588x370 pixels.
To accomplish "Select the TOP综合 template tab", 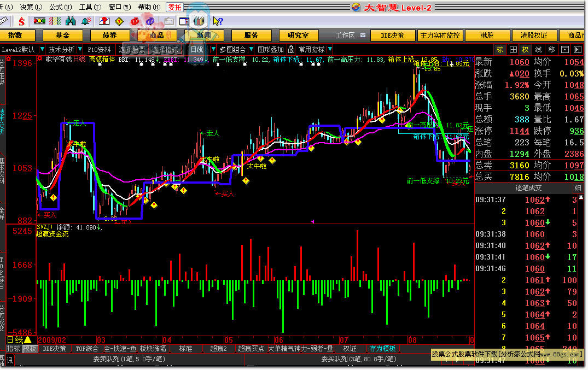I will [x=86, y=349].
